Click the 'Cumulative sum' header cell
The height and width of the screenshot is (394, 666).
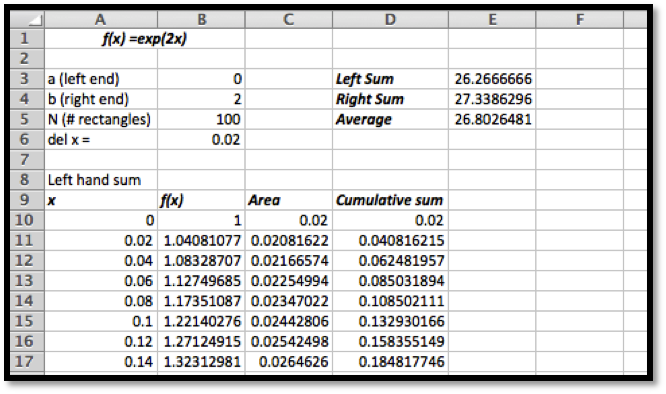coord(390,200)
